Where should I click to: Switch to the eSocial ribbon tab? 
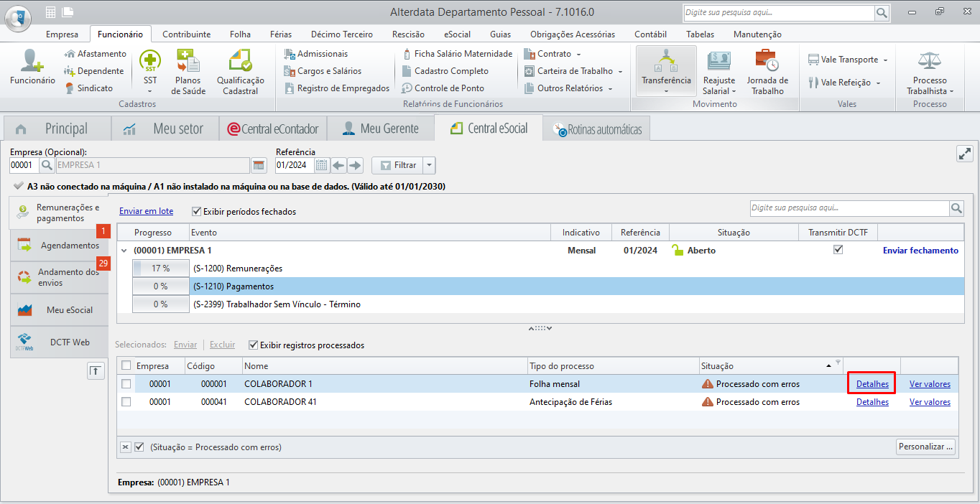coord(457,34)
